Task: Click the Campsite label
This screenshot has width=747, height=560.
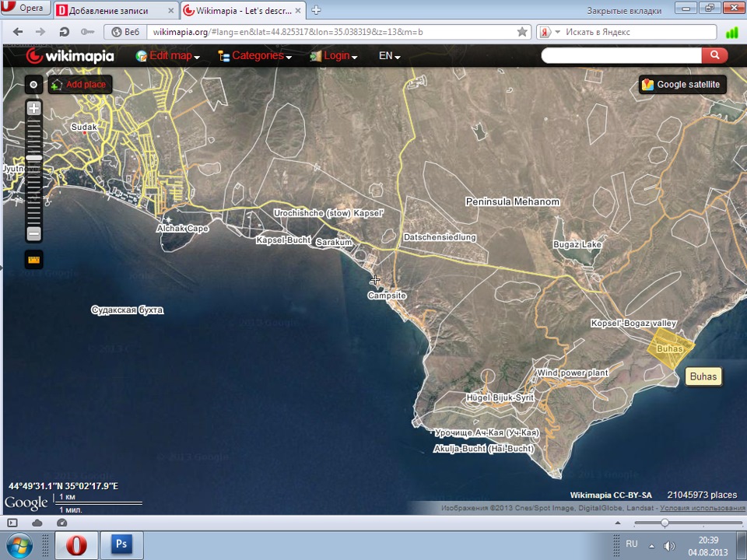Action: tap(387, 296)
